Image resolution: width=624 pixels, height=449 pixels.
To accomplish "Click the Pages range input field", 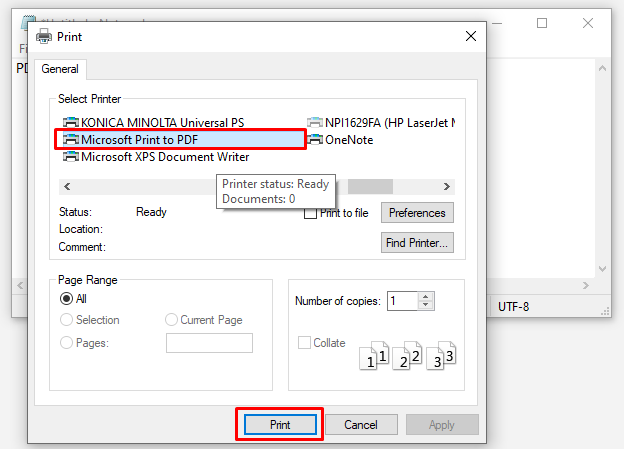I will pyautogui.click(x=209, y=343).
